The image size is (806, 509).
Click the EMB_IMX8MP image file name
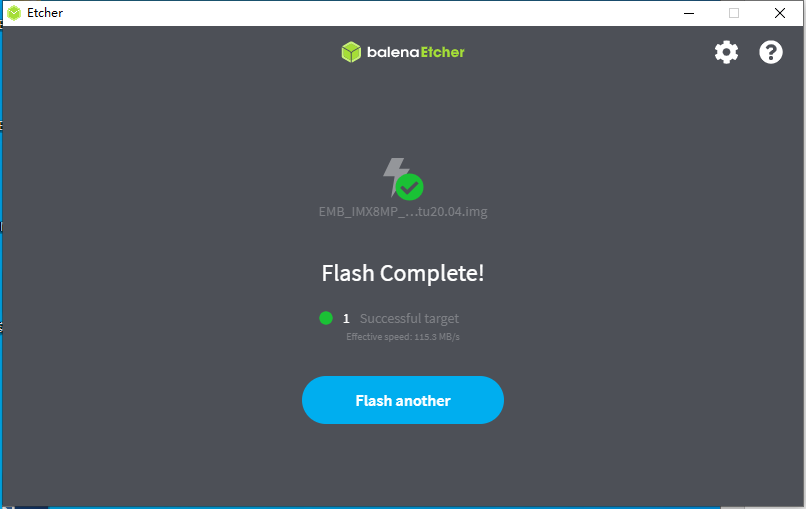[x=403, y=211]
